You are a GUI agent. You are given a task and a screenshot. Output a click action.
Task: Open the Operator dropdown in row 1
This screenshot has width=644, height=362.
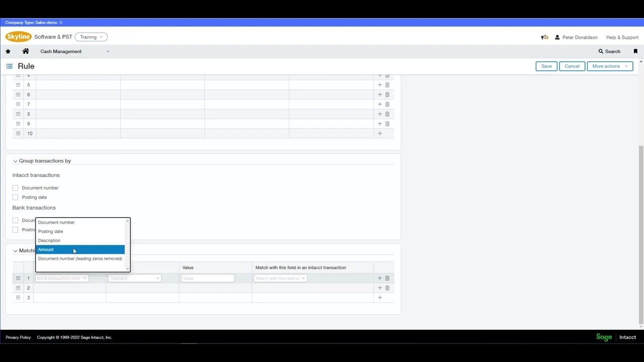tap(134, 278)
